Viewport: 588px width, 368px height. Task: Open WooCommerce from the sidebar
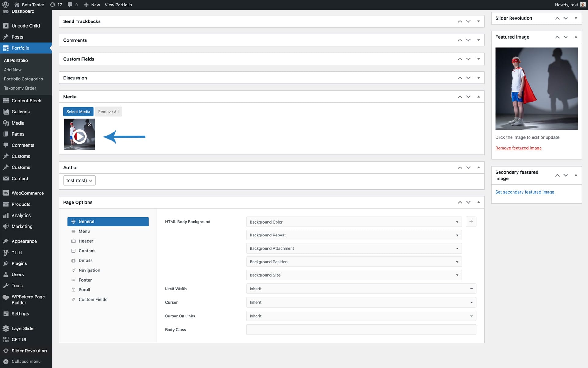(28, 193)
